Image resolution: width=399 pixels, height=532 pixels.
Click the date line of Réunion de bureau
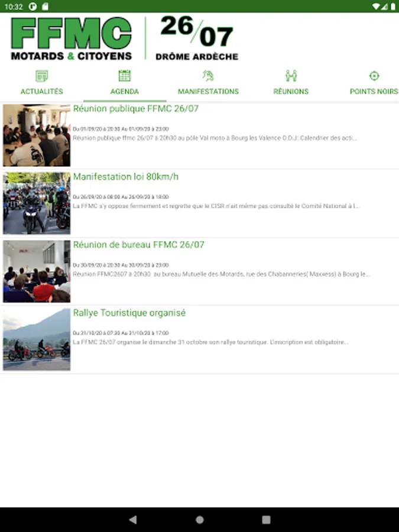pos(121,265)
